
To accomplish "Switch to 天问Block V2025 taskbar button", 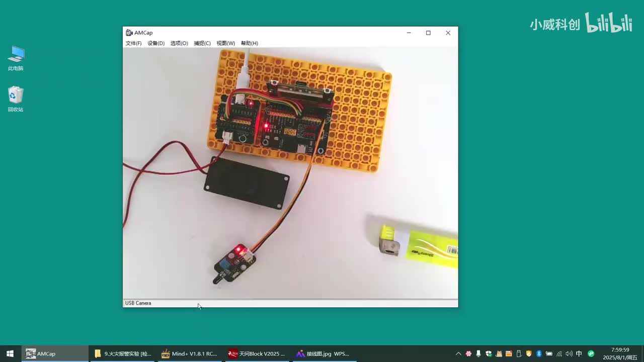I will [256, 354].
